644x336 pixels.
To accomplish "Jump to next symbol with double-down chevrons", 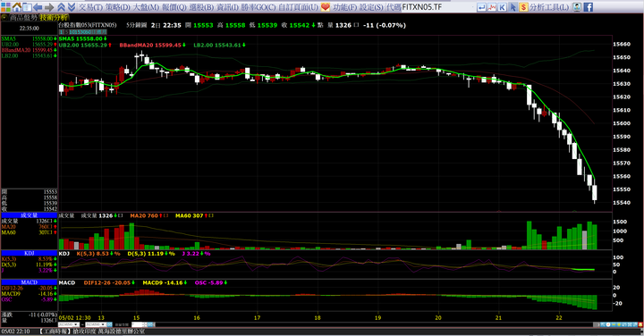I will (x=71, y=7).
